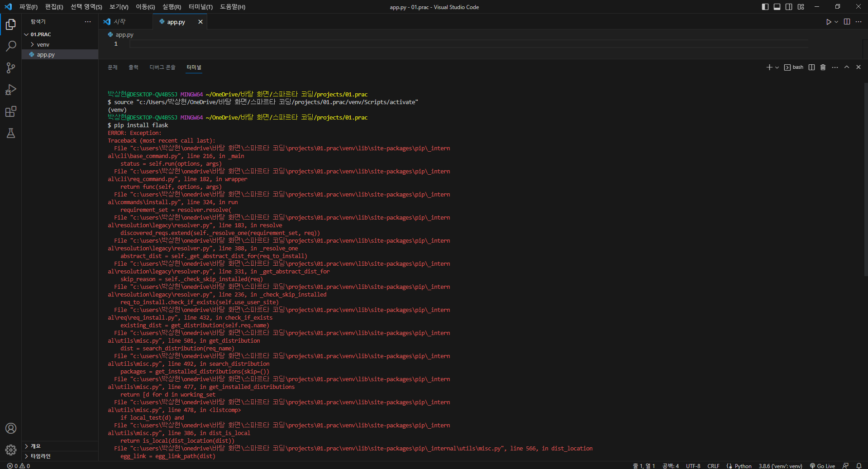This screenshot has width=868, height=469.
Task: Open the 이동(G) menu
Action: click(x=145, y=7)
